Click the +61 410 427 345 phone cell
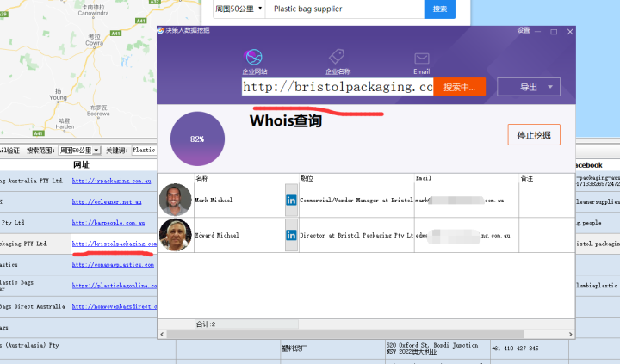620x364 pixels. pyautogui.click(x=515, y=349)
